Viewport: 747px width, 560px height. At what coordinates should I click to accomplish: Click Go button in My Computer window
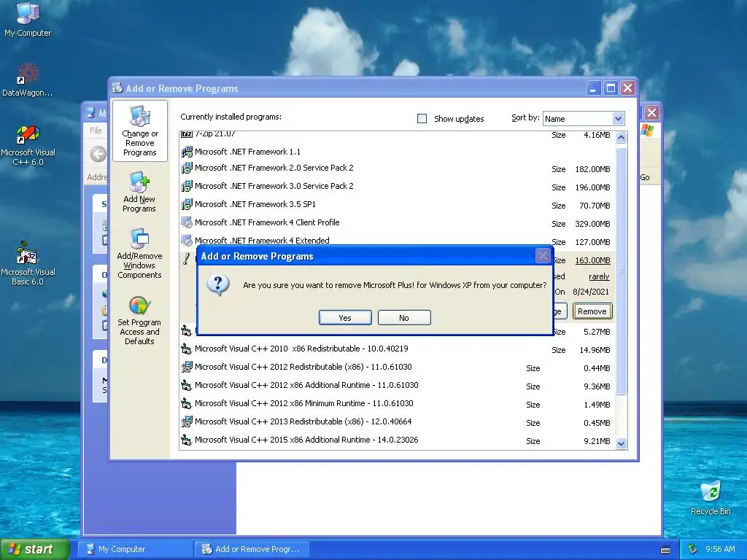pyautogui.click(x=645, y=177)
